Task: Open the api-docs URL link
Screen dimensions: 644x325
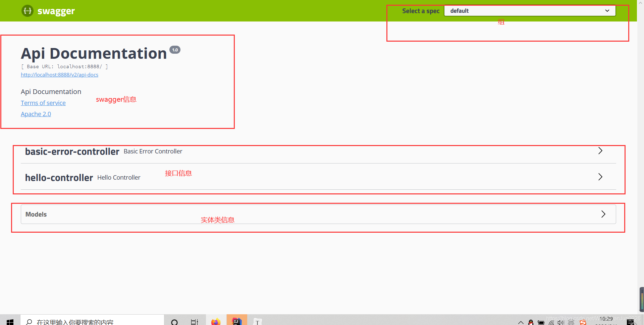Action: [59, 75]
